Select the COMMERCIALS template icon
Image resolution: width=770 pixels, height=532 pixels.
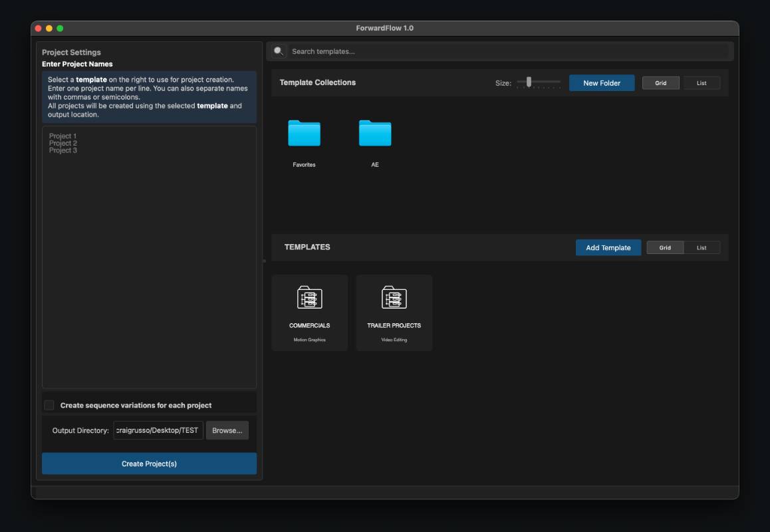309,297
